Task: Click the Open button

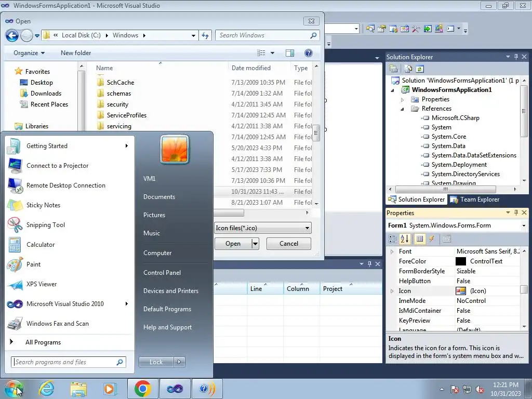Action: tap(233, 244)
